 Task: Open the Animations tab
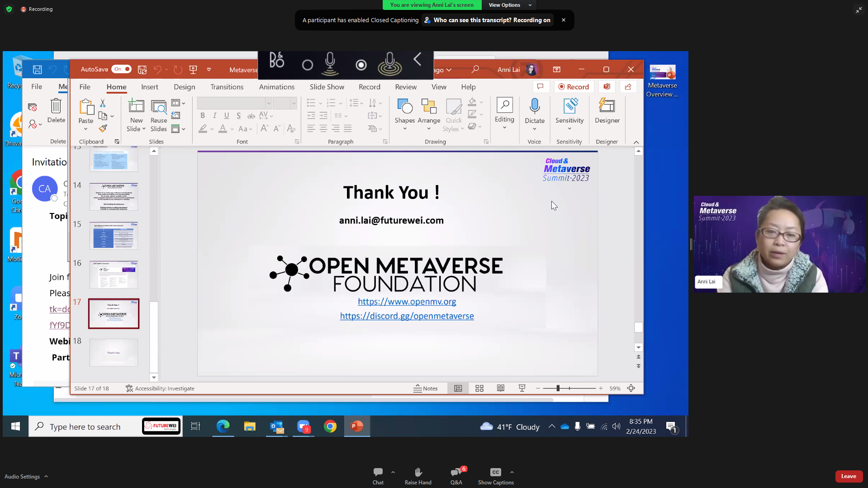276,87
